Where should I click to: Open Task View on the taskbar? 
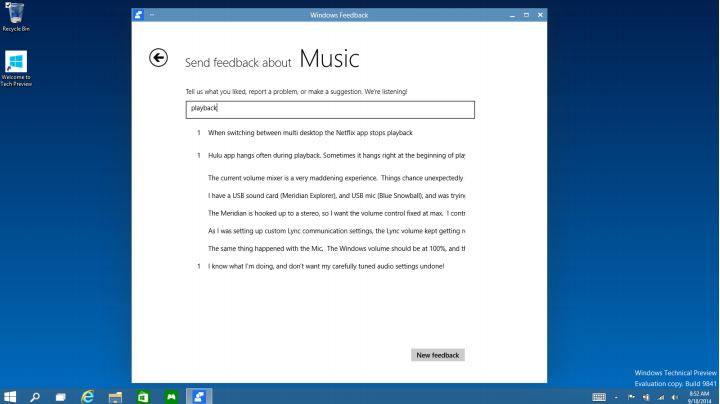click(61, 396)
